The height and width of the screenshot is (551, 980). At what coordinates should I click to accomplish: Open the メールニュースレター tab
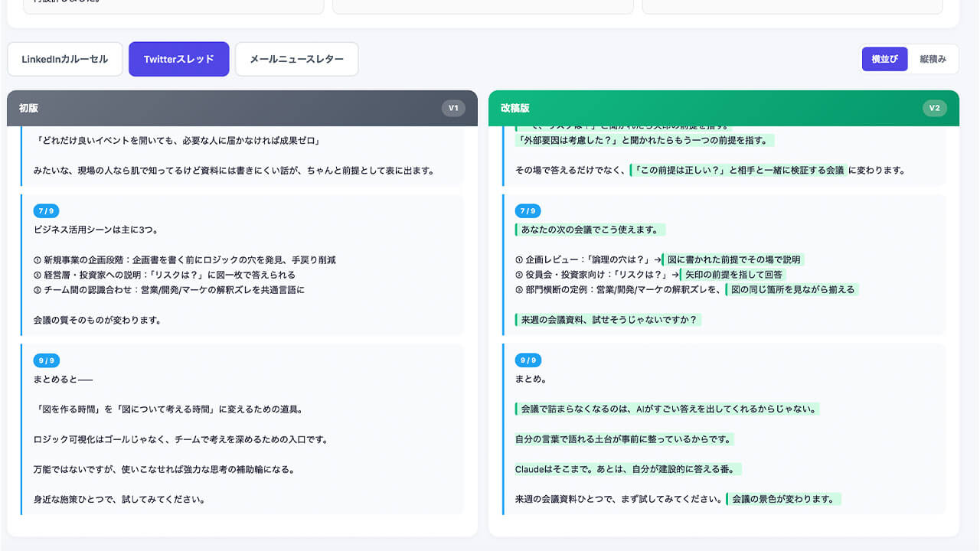[x=297, y=59]
